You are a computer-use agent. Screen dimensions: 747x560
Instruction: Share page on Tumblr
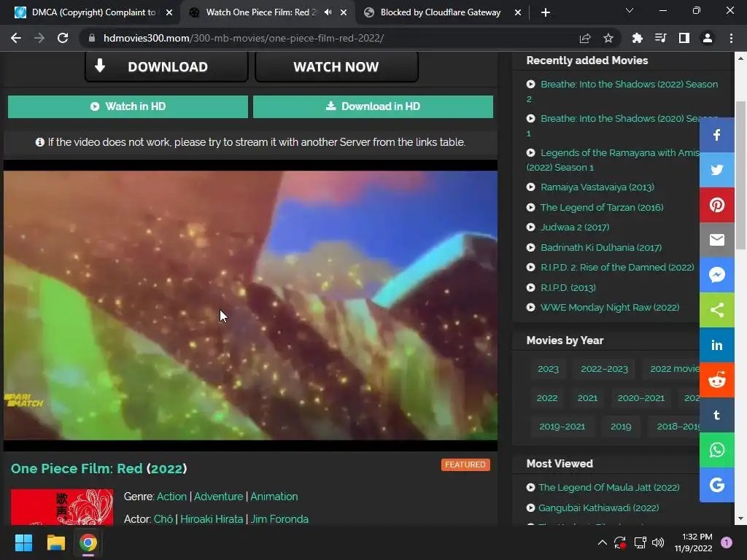[x=716, y=415]
